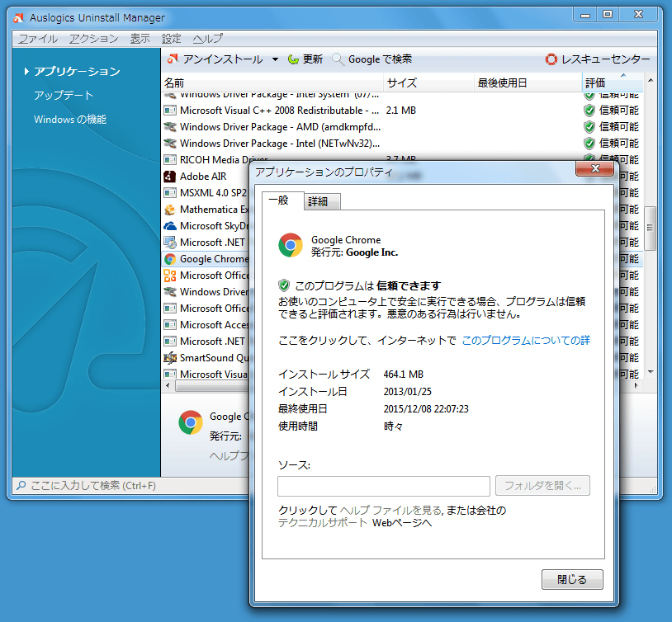The height and width of the screenshot is (622, 672).
Task: Click the horizontal scroll right arrow
Action: tap(637, 385)
